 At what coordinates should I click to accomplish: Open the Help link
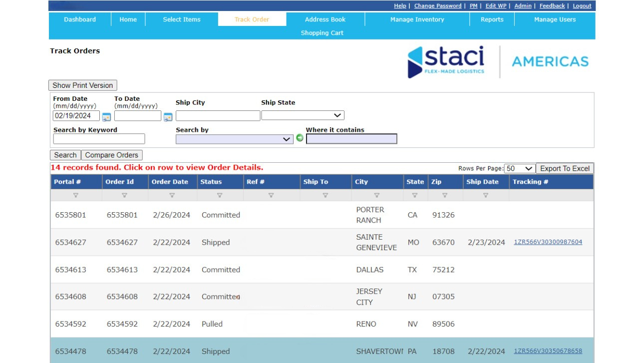coord(400,6)
